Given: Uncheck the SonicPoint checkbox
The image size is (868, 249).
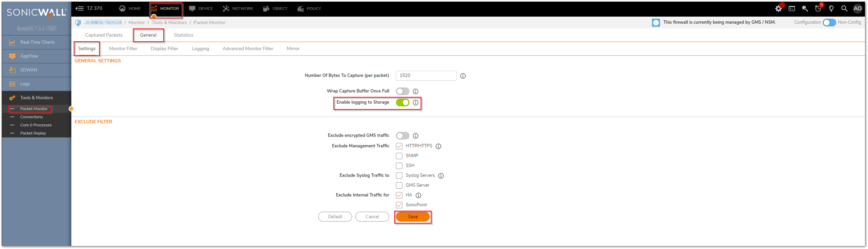Looking at the screenshot, I should (399, 205).
